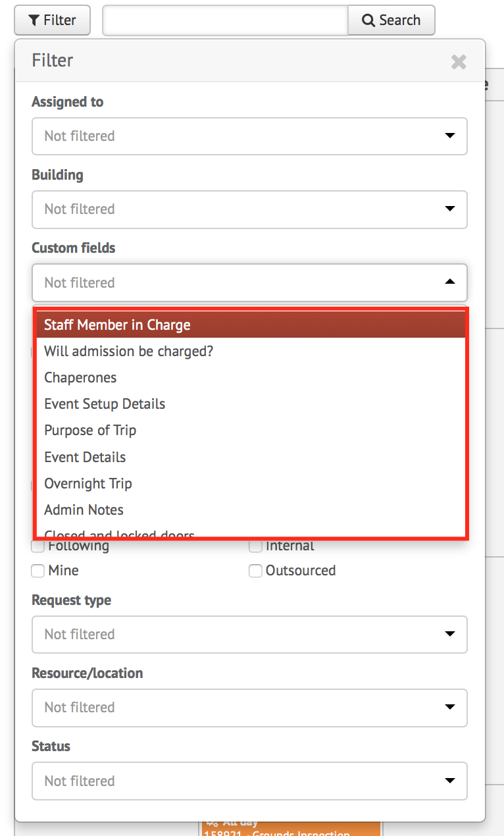Open the Assigned to combo box
The image size is (504, 836).
(249, 136)
